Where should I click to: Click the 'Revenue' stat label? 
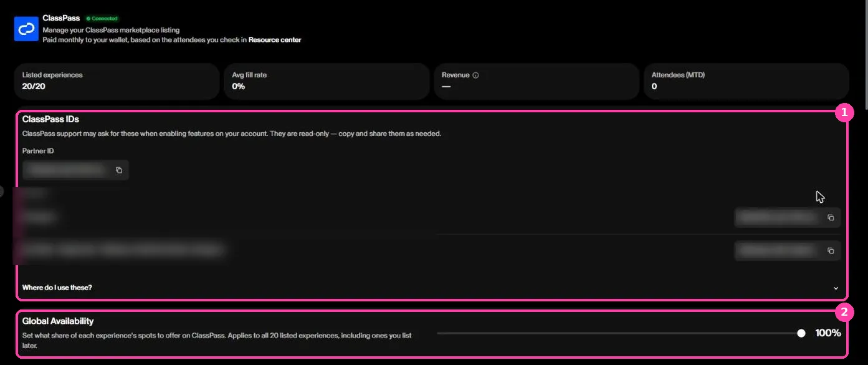455,75
